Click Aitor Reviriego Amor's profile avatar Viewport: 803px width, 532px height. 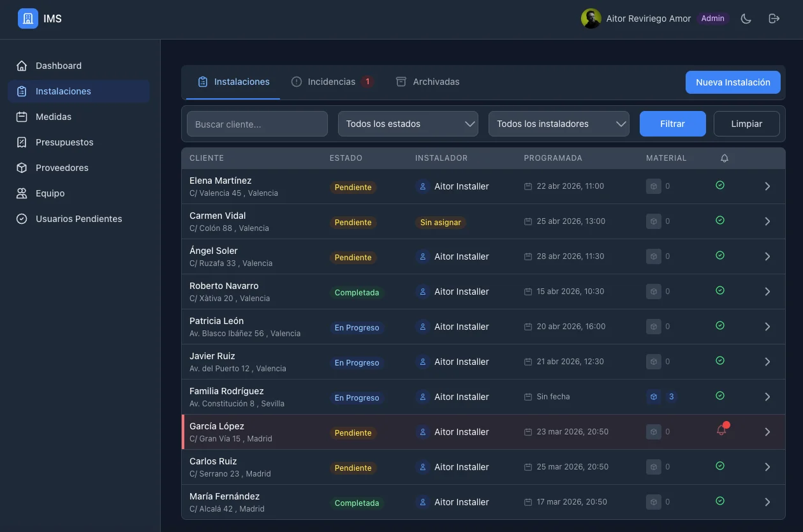pos(591,18)
